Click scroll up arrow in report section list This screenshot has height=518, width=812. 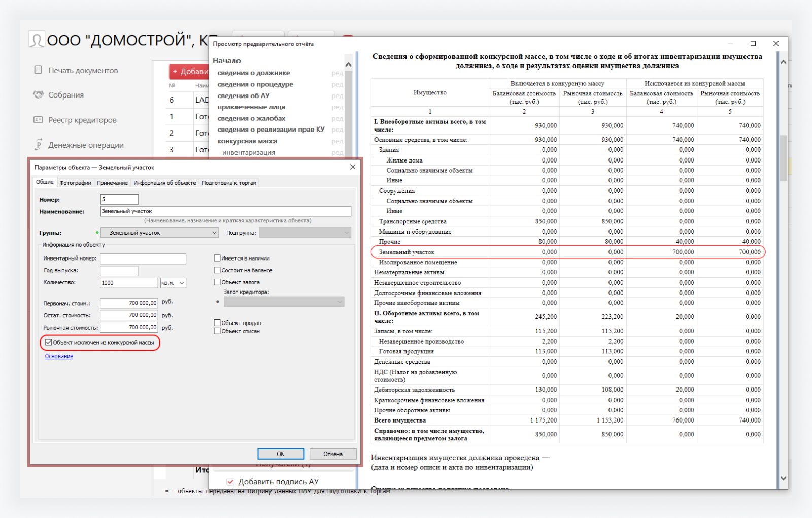(x=348, y=65)
